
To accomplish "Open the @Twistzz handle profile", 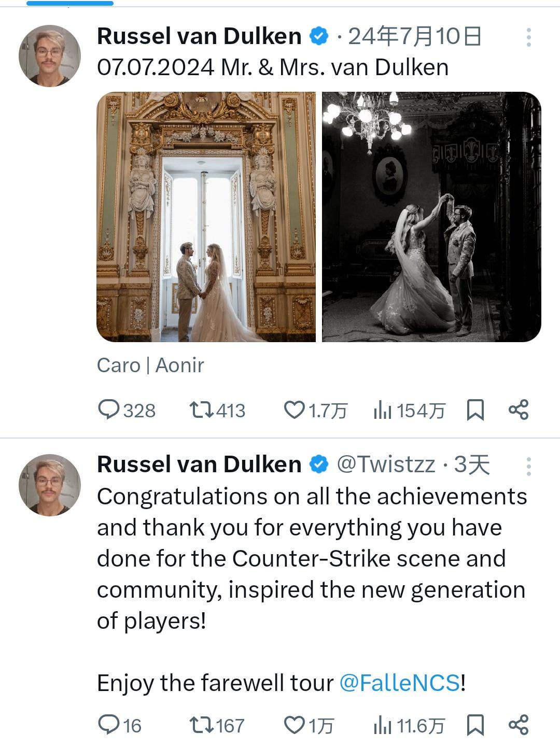I will click(386, 464).
